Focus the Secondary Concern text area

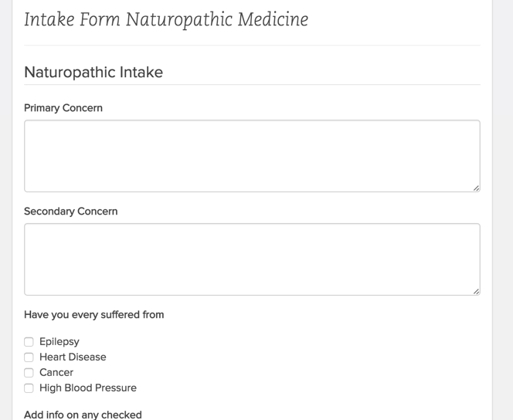(x=252, y=259)
